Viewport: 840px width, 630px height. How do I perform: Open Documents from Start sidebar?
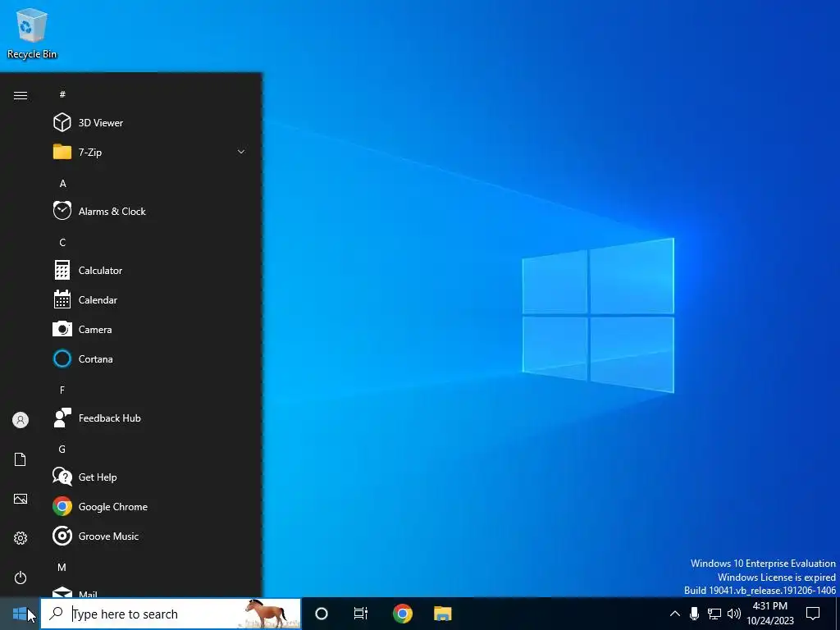point(21,459)
